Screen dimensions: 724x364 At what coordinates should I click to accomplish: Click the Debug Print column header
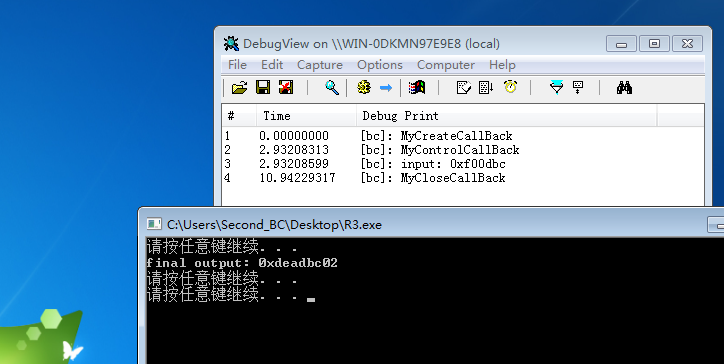point(507,115)
